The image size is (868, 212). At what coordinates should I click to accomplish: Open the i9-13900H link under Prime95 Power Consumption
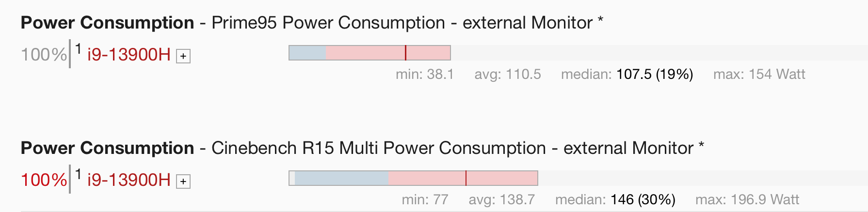click(129, 55)
